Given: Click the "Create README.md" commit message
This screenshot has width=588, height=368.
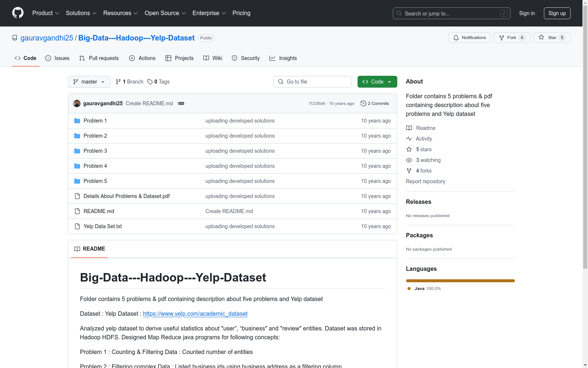Looking at the screenshot, I should (149, 103).
